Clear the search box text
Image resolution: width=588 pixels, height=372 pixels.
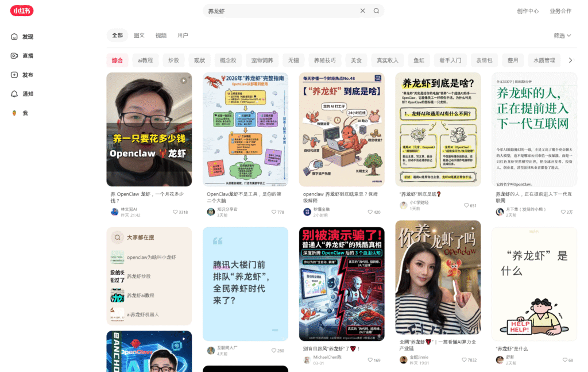pos(362,11)
